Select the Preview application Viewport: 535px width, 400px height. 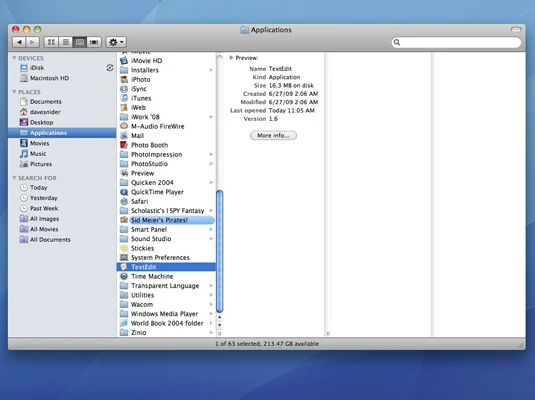pos(167,173)
